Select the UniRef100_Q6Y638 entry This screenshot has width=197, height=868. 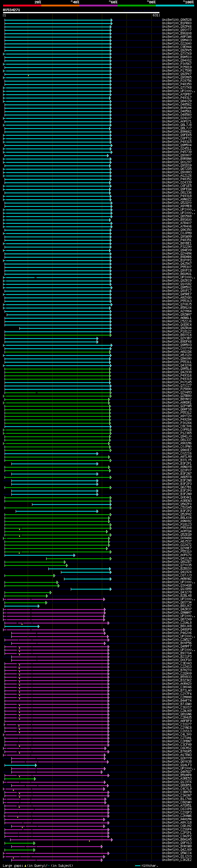[177, 761]
